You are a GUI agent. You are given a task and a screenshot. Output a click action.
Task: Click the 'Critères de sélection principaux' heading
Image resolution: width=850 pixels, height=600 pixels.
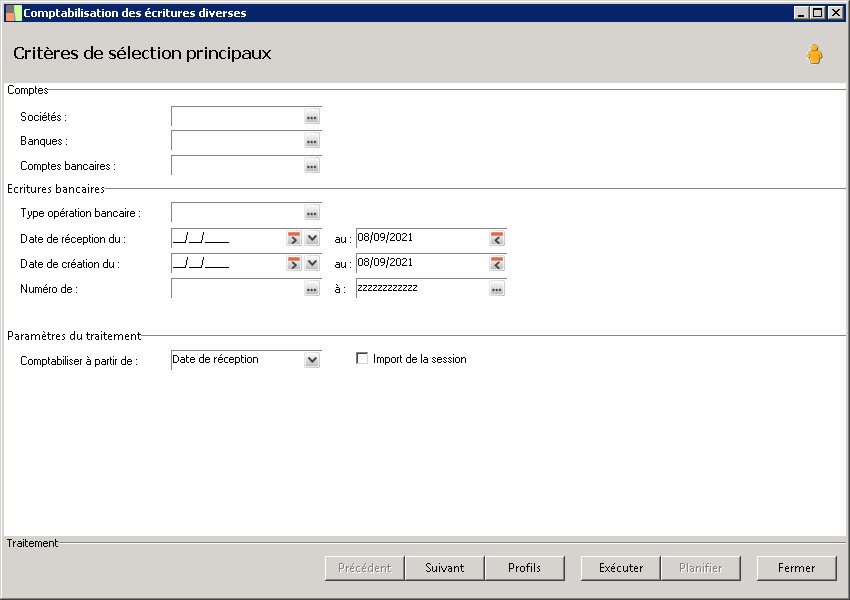coord(142,53)
